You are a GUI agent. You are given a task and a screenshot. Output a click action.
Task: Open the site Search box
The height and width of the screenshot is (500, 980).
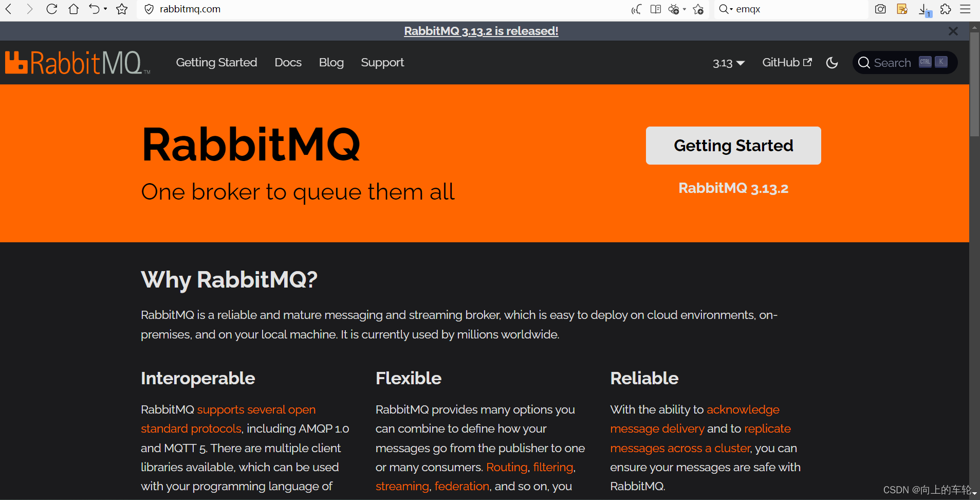[904, 63]
